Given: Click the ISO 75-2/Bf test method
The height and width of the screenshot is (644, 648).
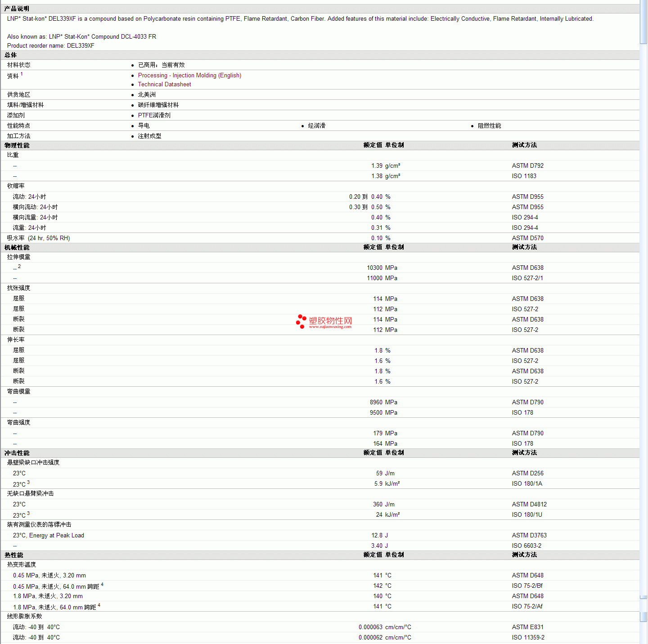Looking at the screenshot, I should (x=527, y=586).
